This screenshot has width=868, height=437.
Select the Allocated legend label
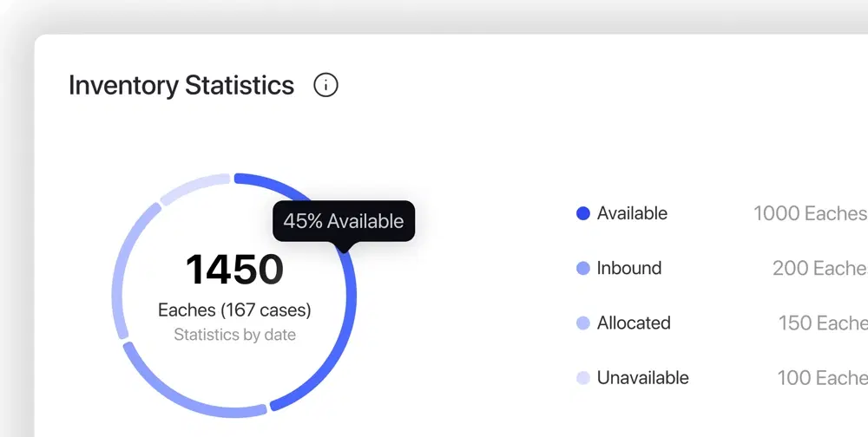(x=634, y=323)
